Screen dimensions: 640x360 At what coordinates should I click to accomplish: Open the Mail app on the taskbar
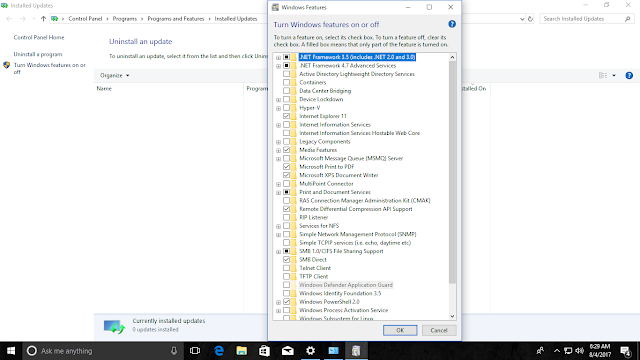[x=288, y=351]
